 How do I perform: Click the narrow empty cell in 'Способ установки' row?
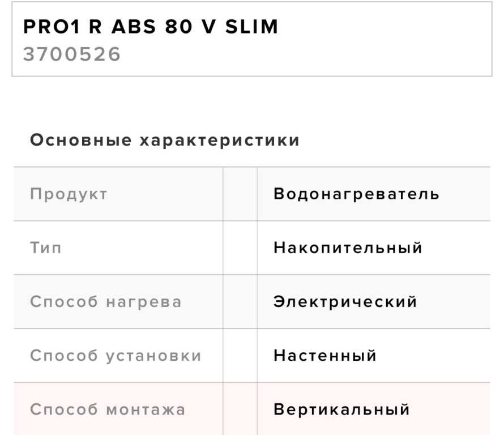coord(240,356)
